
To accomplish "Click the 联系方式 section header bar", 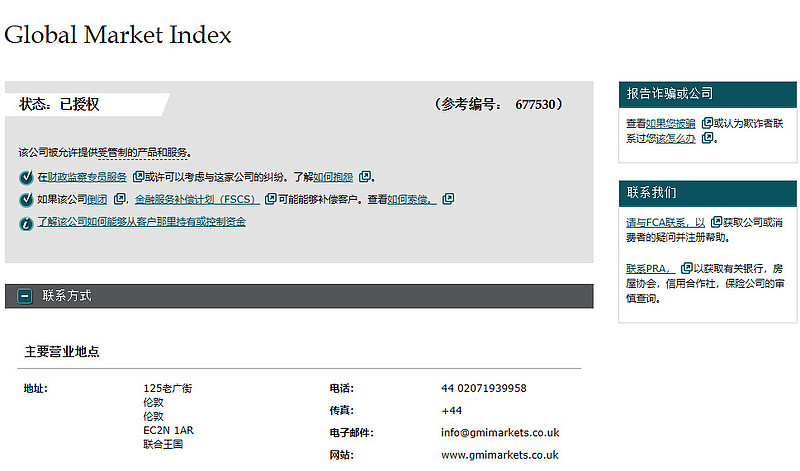I will [x=299, y=296].
